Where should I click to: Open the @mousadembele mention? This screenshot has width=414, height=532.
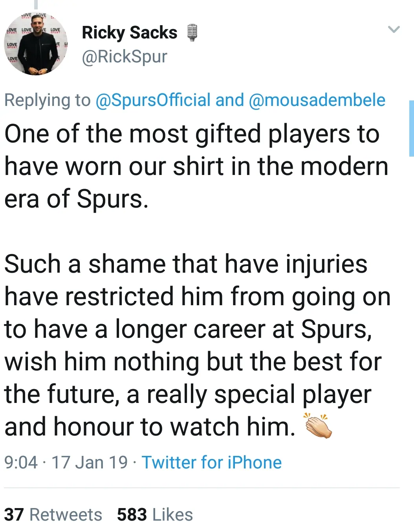[x=317, y=100]
